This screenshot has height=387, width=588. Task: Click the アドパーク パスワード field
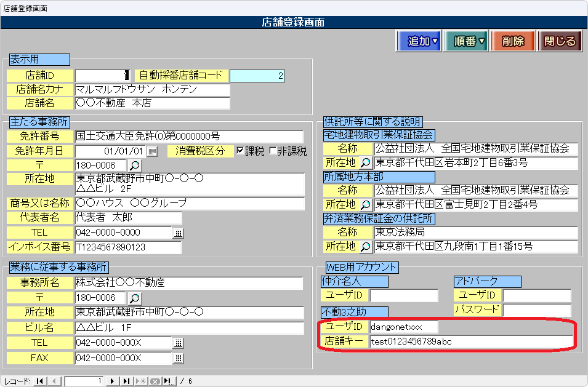tap(537, 309)
